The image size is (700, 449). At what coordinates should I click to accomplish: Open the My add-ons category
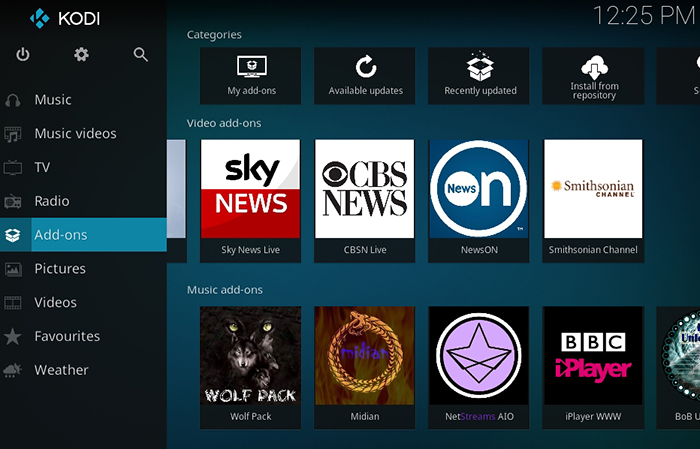(x=250, y=76)
